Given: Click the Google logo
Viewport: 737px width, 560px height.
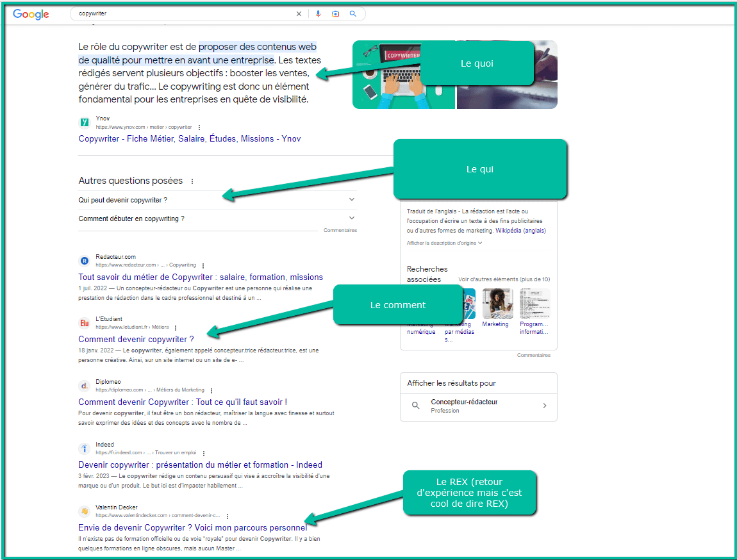Looking at the screenshot, I should pyautogui.click(x=30, y=13).
